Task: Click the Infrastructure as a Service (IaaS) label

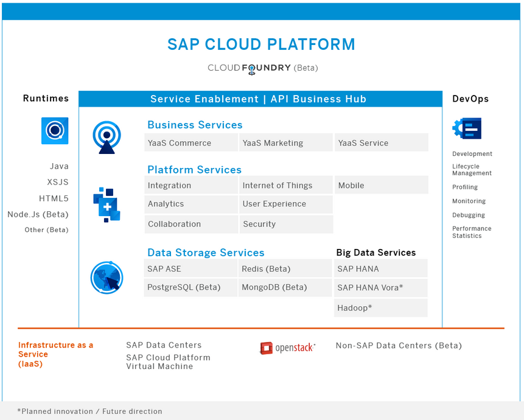Action: (x=55, y=354)
